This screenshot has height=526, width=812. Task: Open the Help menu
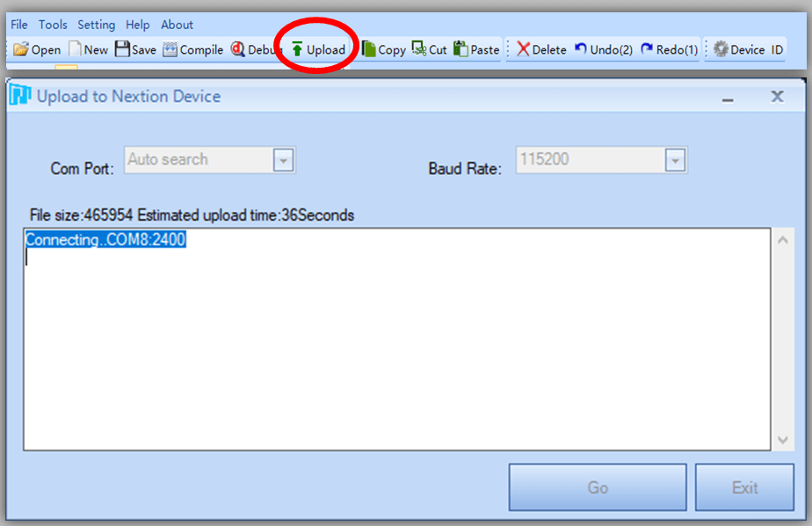pyautogui.click(x=138, y=25)
